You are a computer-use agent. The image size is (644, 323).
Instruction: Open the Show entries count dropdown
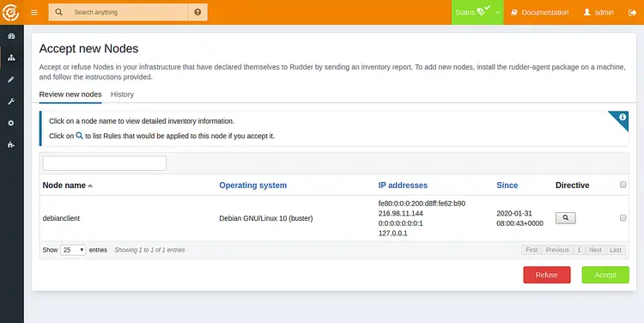pos(73,250)
